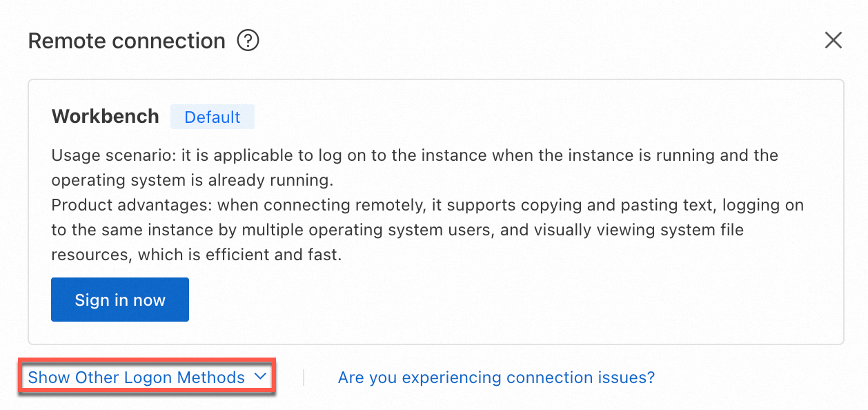Click chevron arrow beside Show Other Logon Methods

(260, 377)
